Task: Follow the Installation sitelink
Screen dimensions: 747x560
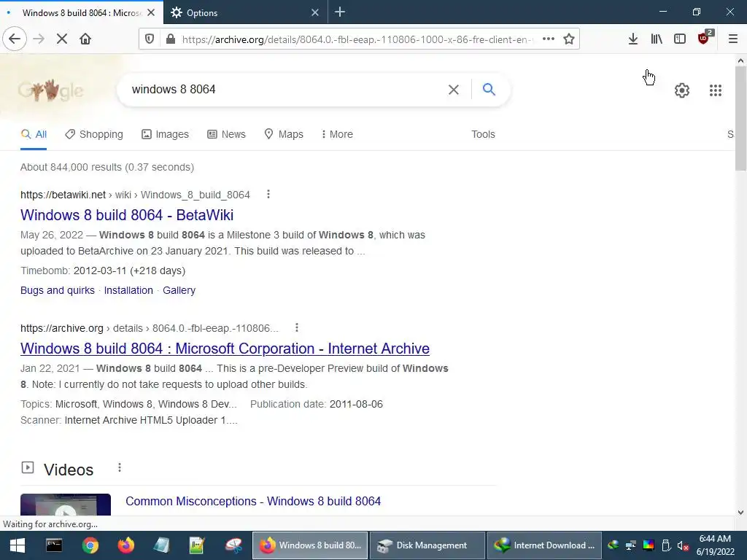Action: (x=128, y=290)
